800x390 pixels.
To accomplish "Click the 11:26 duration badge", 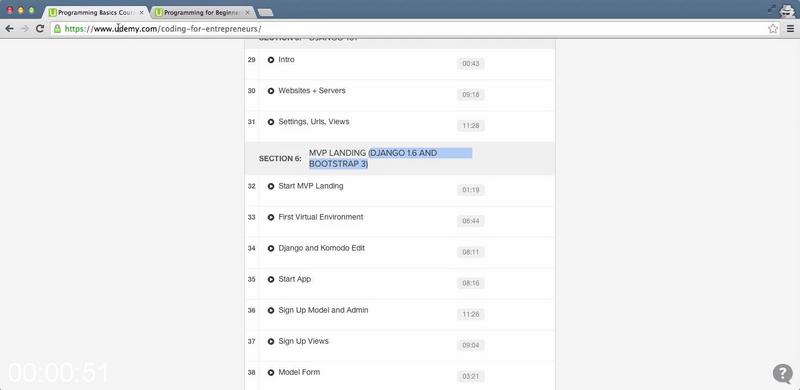I will point(471,314).
